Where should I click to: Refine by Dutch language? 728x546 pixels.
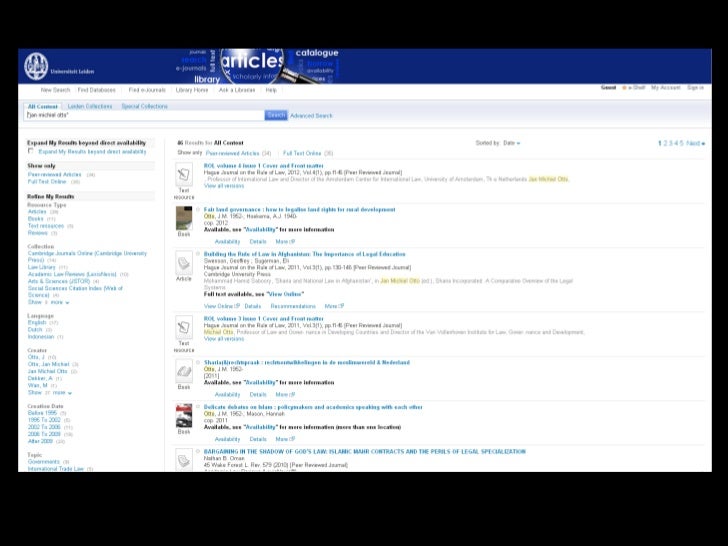[35, 330]
